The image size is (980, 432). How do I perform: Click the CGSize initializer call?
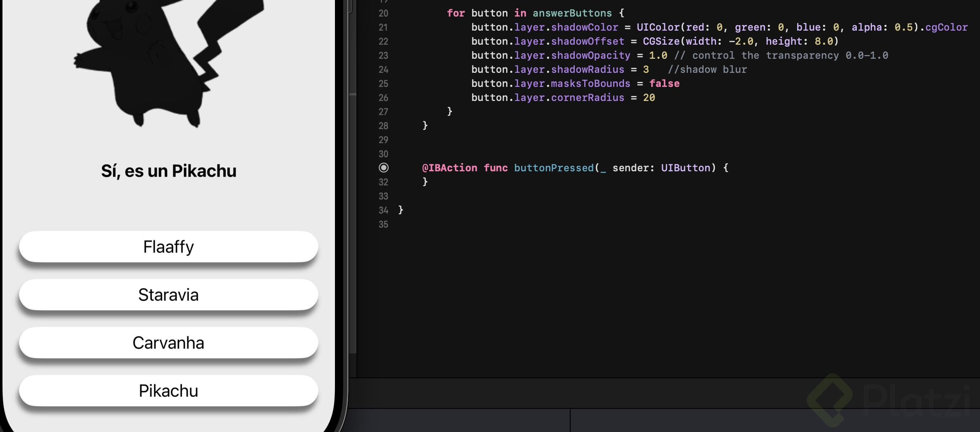[x=661, y=41]
